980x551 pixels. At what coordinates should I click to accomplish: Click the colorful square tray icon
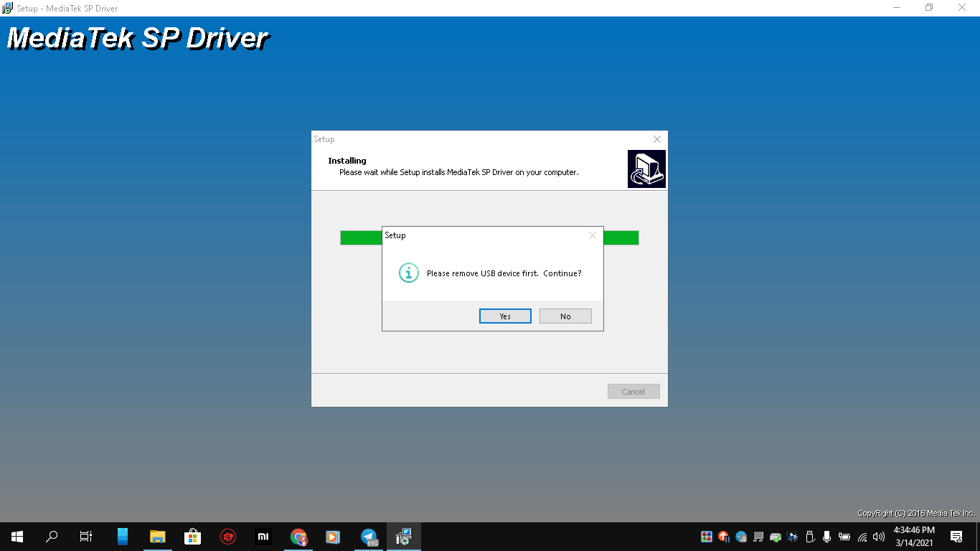click(707, 537)
